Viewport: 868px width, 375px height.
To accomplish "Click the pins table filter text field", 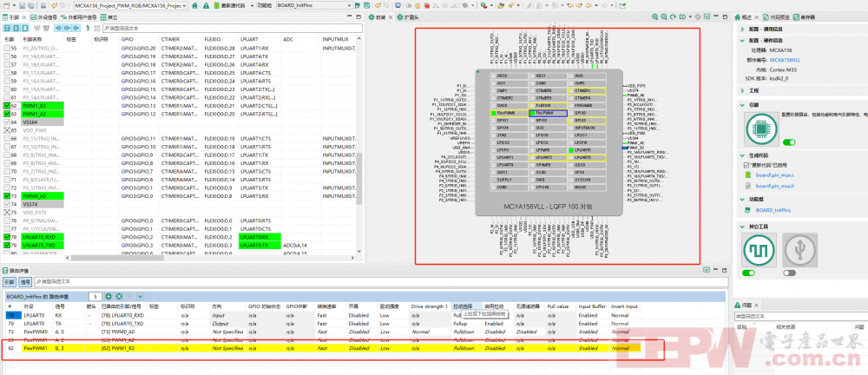I will click(232, 29).
